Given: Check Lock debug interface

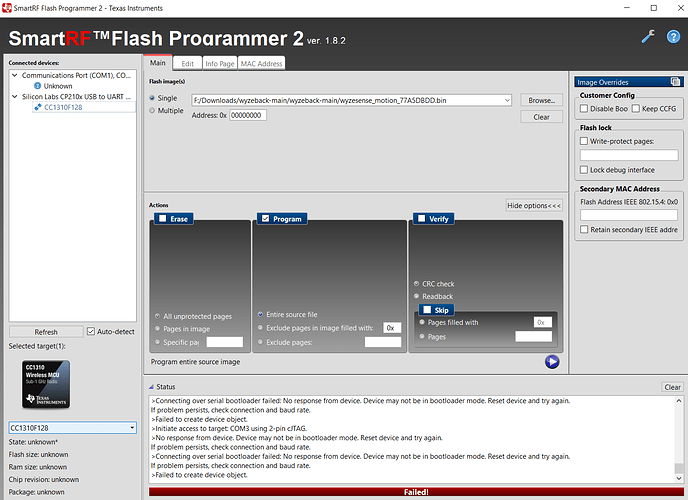Looking at the screenshot, I should [x=584, y=170].
